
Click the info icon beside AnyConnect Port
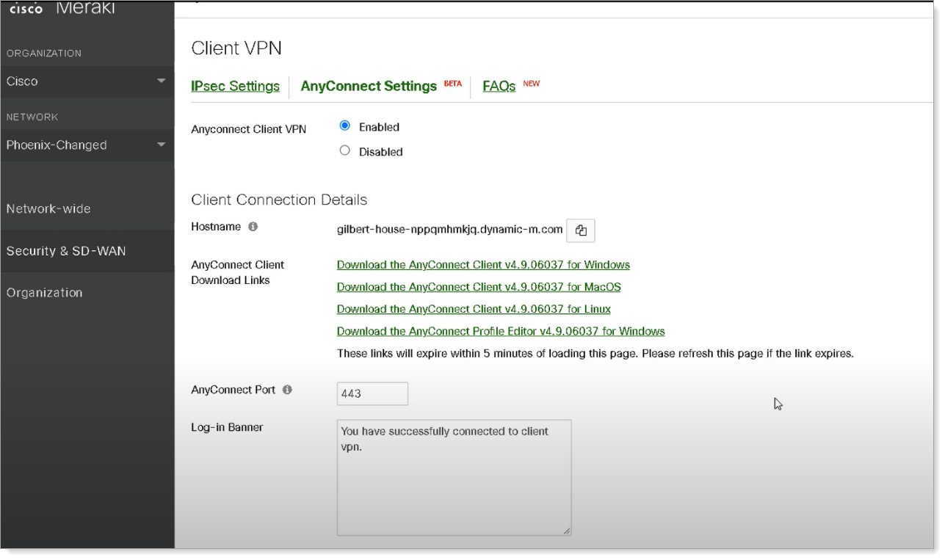click(x=288, y=390)
